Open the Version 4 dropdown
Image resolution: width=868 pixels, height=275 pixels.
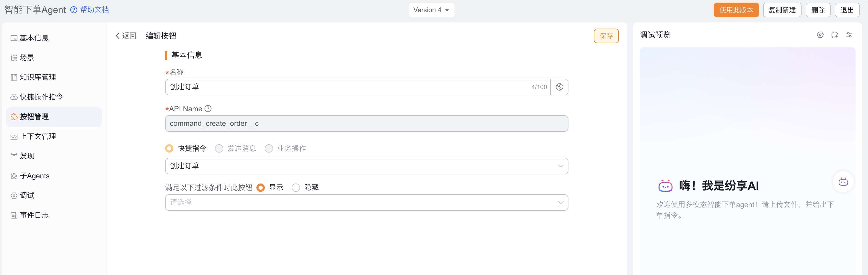(x=431, y=10)
